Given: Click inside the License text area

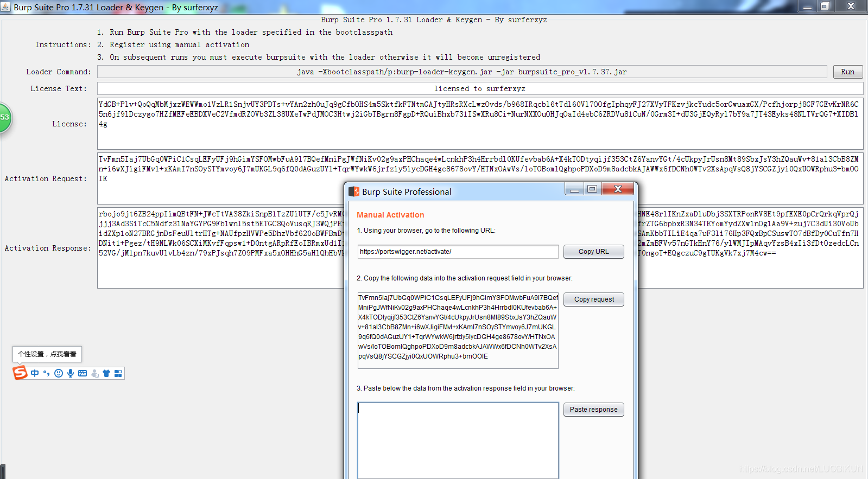Looking at the screenshot, I should click(480, 124).
